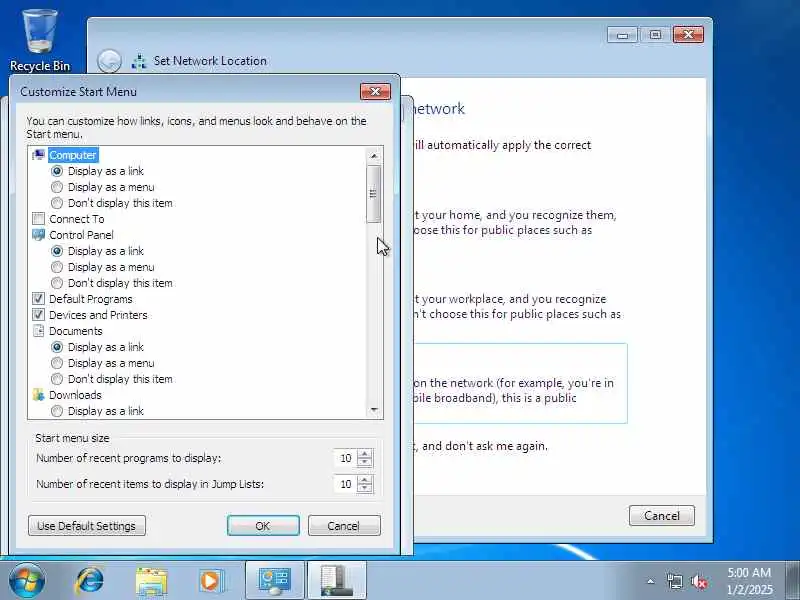Cancel the Customize Start Menu dialog
800x600 pixels.
pyautogui.click(x=344, y=526)
